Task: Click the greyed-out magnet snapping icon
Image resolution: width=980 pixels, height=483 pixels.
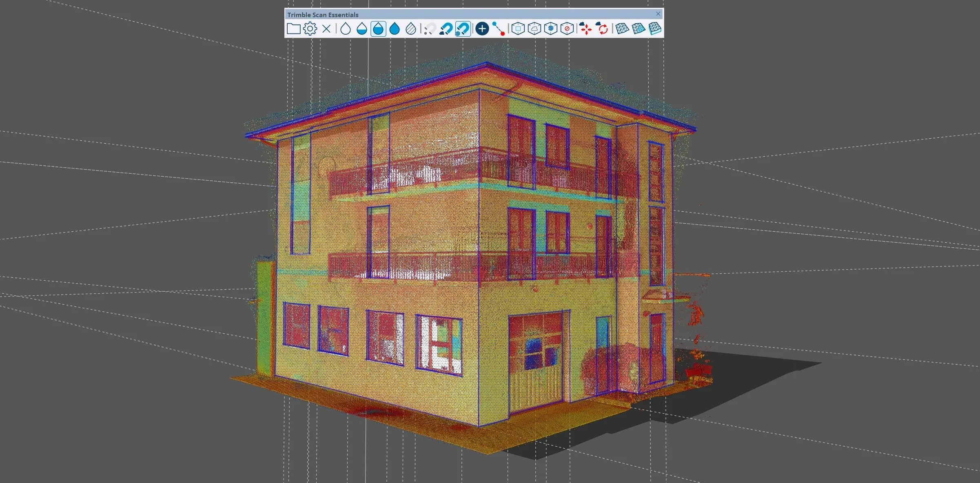Action: coord(429,29)
